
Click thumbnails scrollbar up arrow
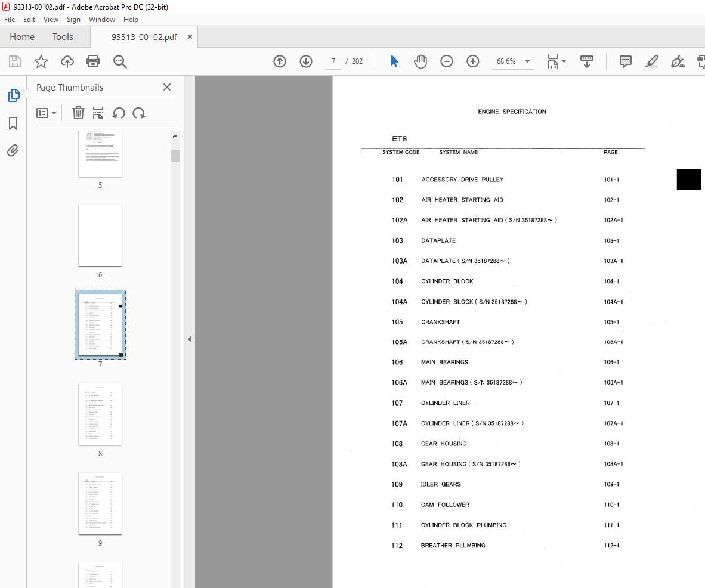click(x=175, y=136)
